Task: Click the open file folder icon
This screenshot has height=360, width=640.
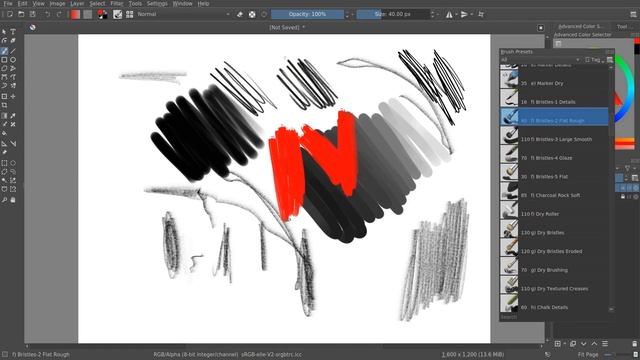Action: [21, 14]
